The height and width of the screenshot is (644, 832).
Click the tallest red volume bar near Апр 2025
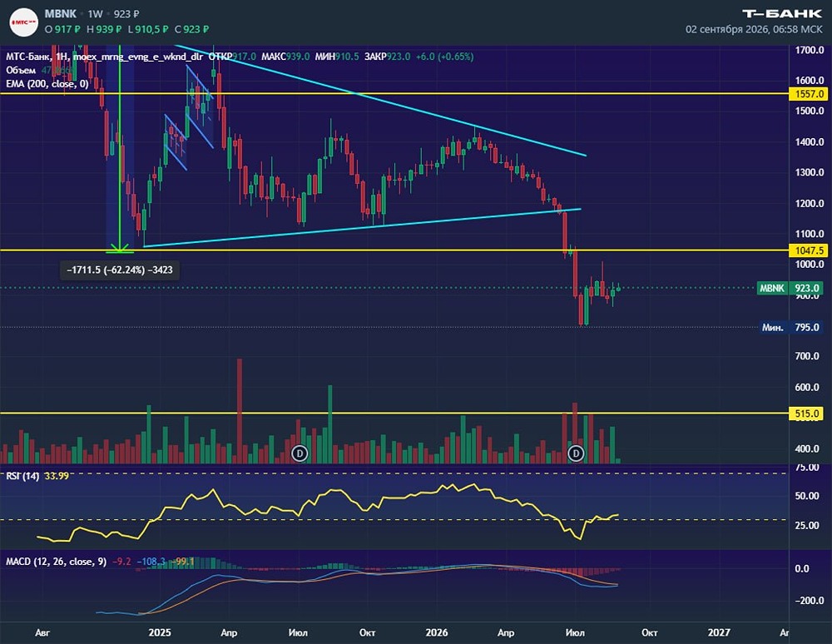240,411
